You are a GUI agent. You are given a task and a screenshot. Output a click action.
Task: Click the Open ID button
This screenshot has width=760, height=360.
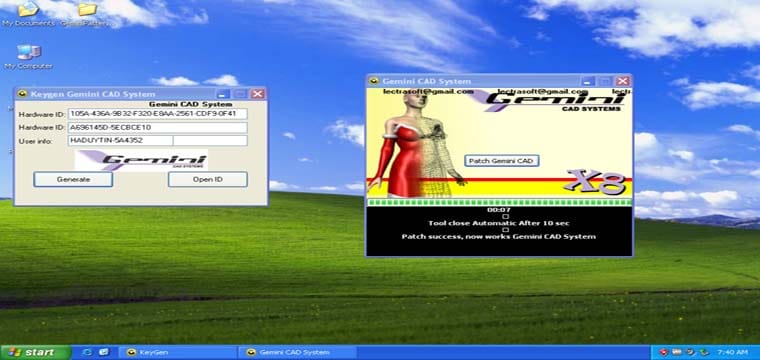[208, 179]
